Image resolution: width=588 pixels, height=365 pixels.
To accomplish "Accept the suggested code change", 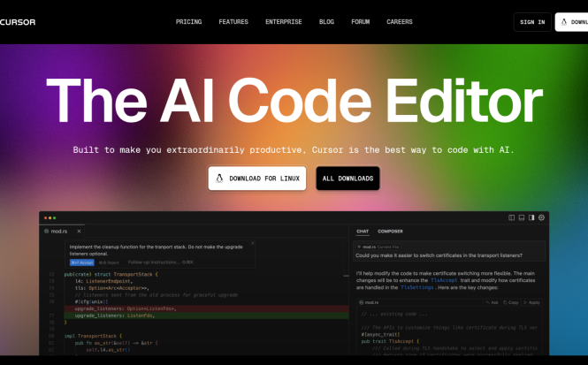I will 81,262.
